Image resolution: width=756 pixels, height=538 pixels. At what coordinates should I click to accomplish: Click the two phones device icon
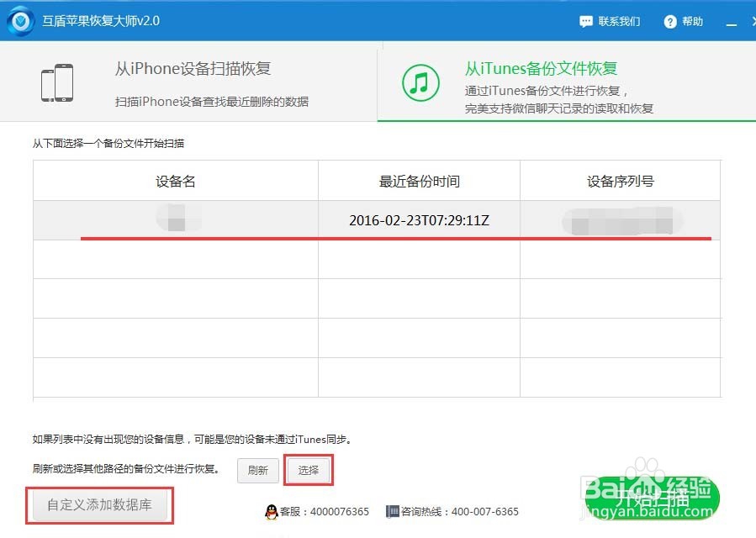[x=57, y=83]
